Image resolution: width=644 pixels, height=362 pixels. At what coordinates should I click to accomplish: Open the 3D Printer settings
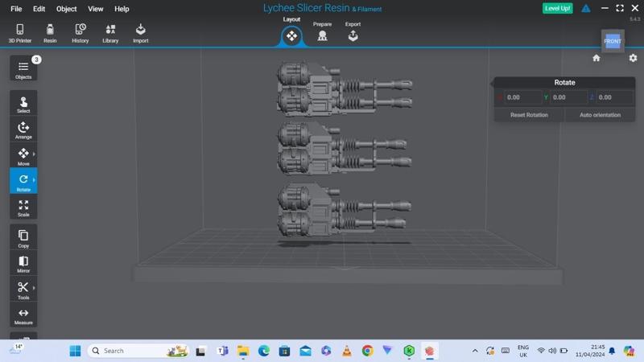click(20, 33)
